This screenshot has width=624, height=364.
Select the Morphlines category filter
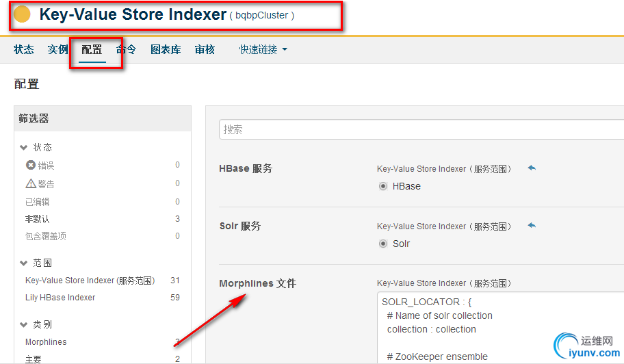(46, 341)
